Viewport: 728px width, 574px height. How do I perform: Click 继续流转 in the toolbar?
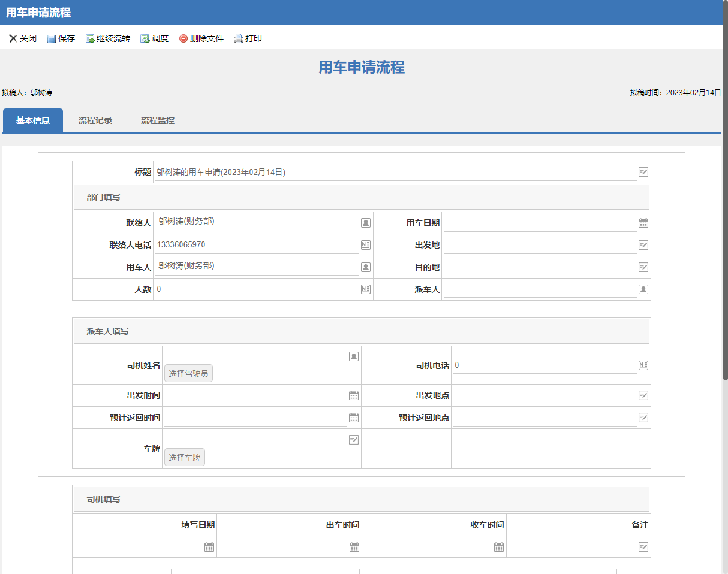click(x=108, y=38)
